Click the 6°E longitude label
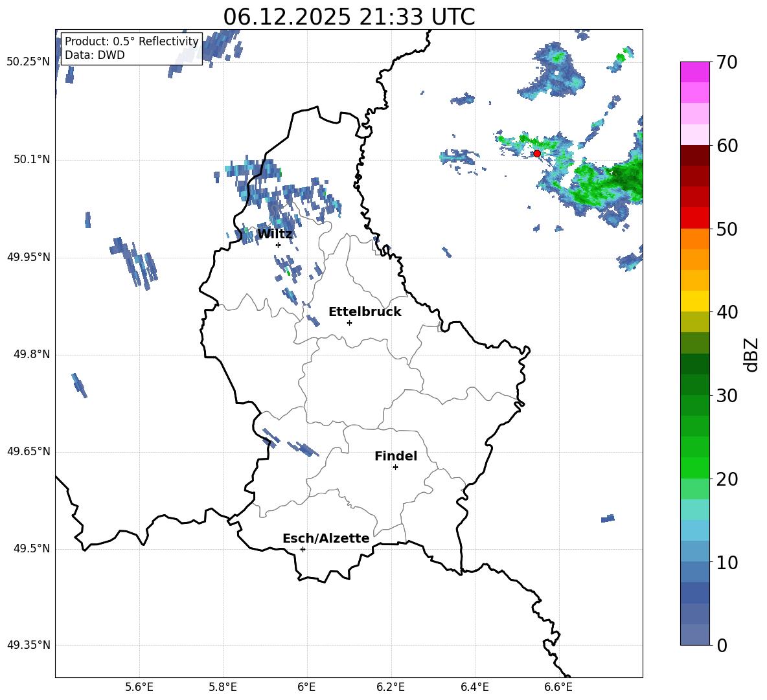Image resolution: width=767 pixels, height=700 pixels. [306, 687]
